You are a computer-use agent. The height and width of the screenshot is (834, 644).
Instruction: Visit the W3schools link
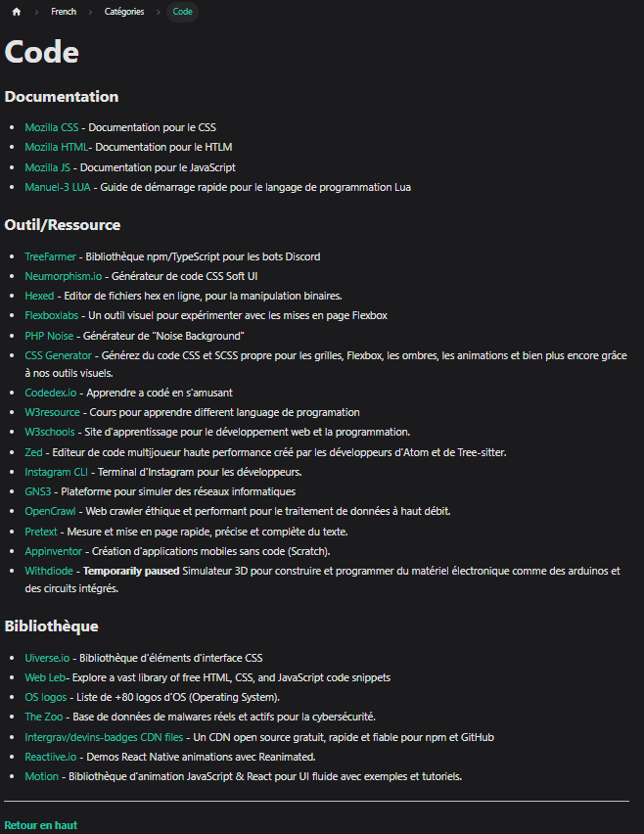[50, 432]
